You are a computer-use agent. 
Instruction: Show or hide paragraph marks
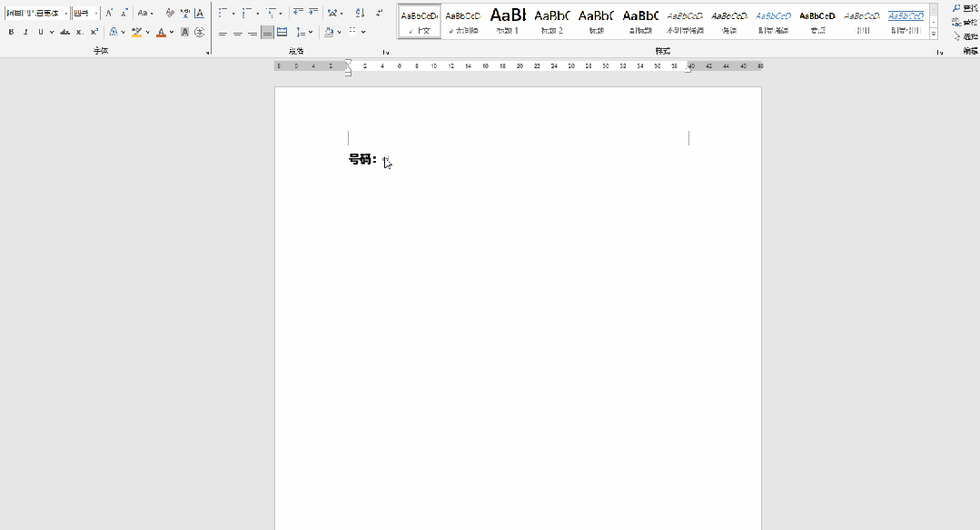(x=380, y=14)
